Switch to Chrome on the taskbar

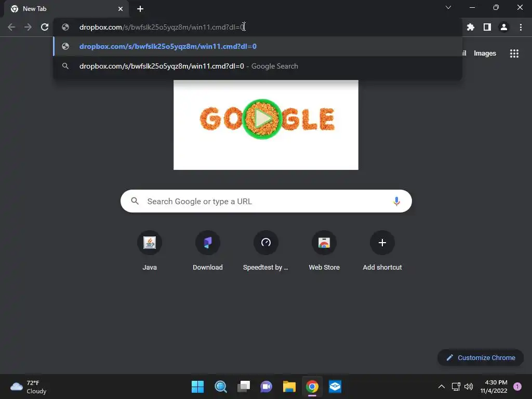tap(312, 387)
